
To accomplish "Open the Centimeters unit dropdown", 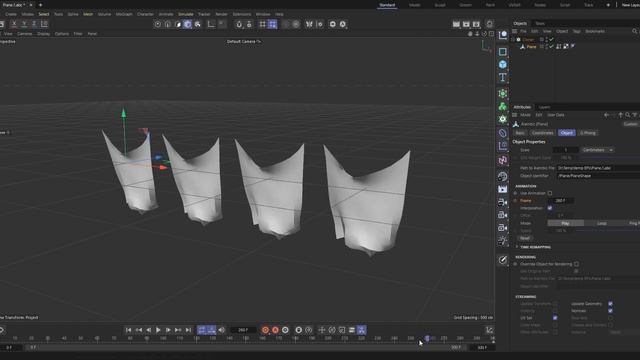I will pyautogui.click(x=598, y=150).
